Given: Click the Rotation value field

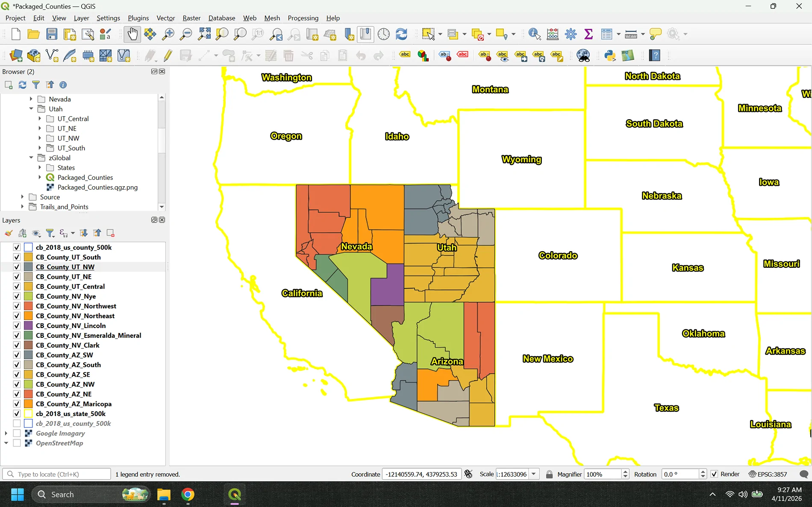Looking at the screenshot, I should tap(680, 474).
